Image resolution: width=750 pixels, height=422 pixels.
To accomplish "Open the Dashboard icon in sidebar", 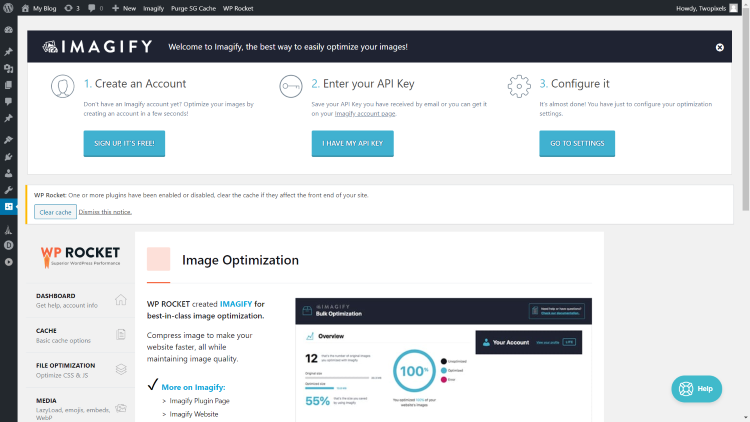I will coord(8,30).
